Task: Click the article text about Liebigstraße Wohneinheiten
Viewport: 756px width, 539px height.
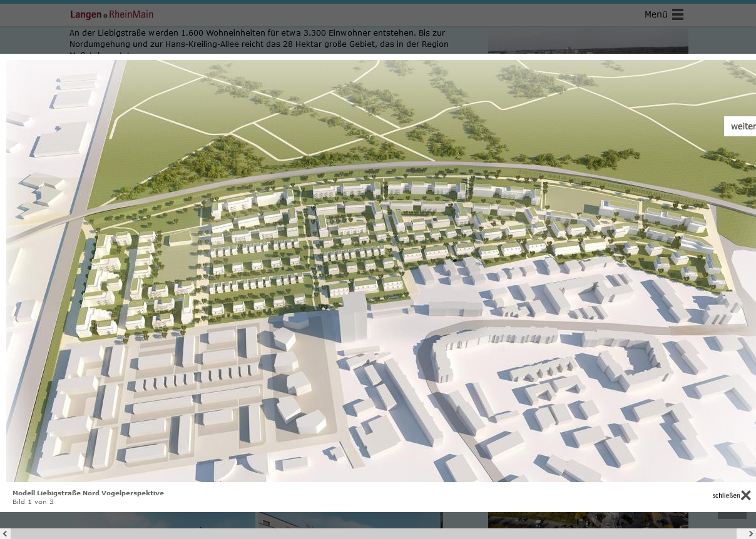Action: point(258,38)
